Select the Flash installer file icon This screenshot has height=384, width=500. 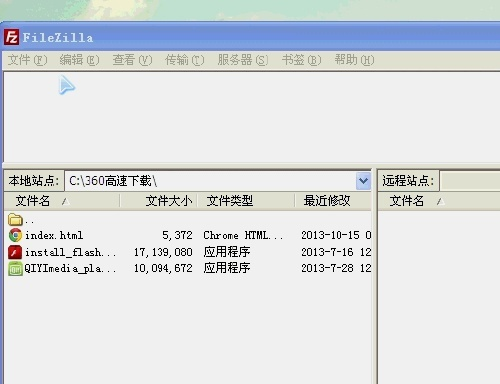coord(15,252)
